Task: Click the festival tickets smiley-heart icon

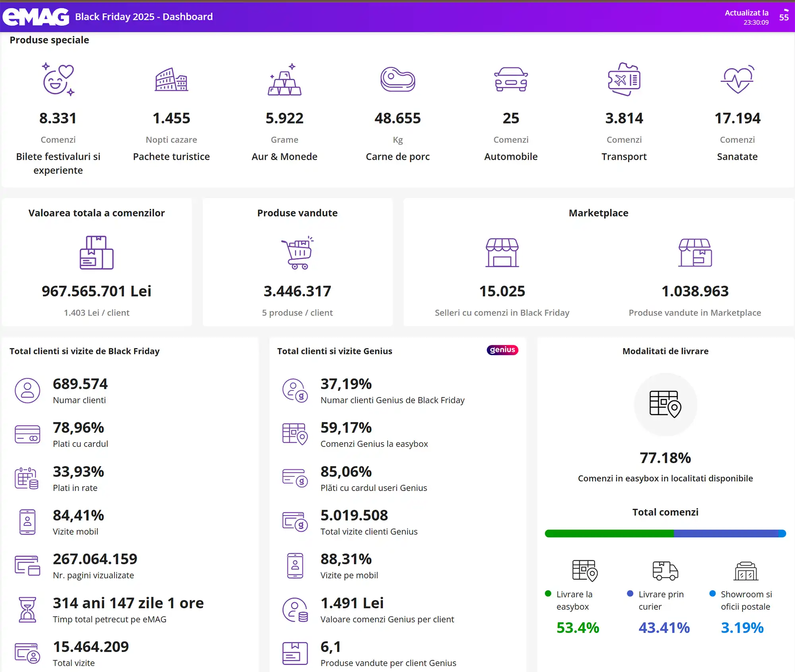Action: click(58, 79)
